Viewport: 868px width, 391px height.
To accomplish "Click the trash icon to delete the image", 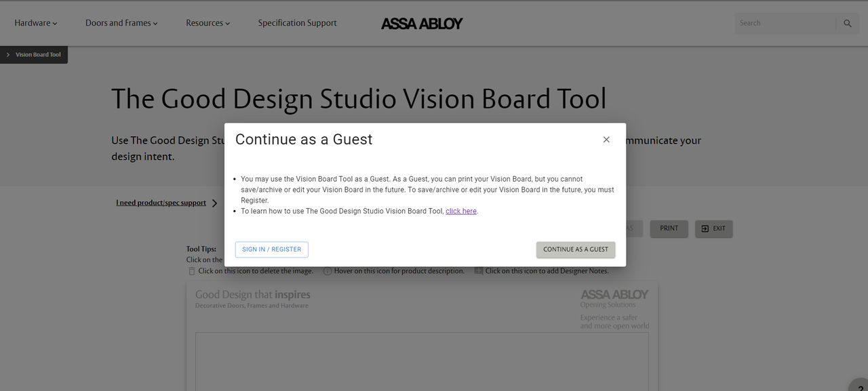I will point(192,270).
